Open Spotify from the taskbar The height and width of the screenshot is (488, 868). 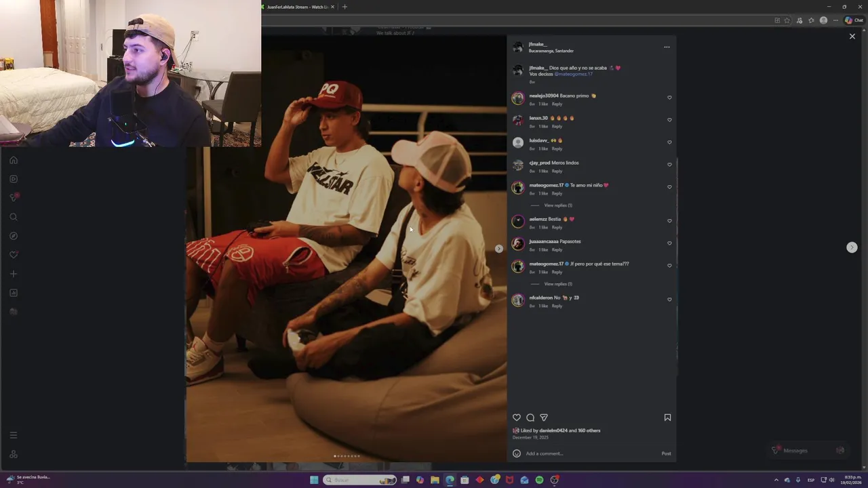coord(539,480)
